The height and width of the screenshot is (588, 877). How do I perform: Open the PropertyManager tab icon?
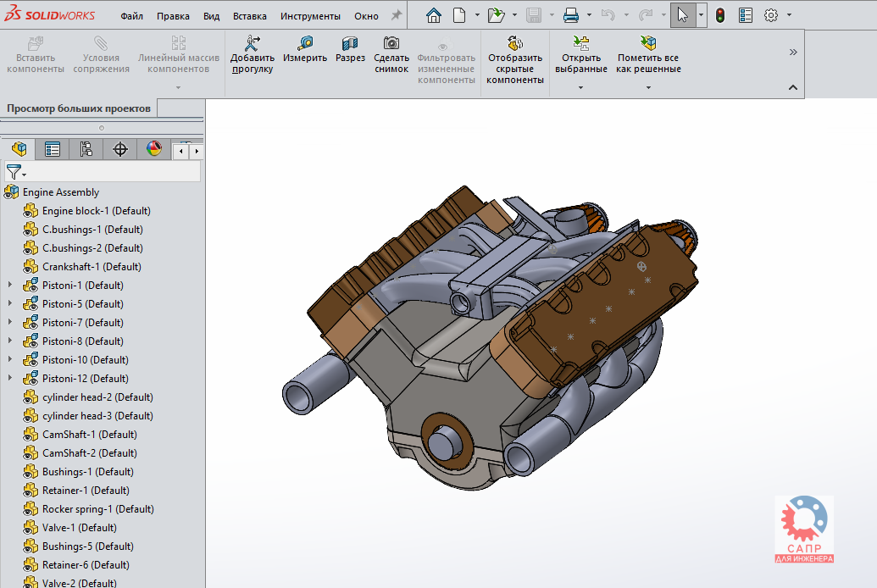(53, 150)
